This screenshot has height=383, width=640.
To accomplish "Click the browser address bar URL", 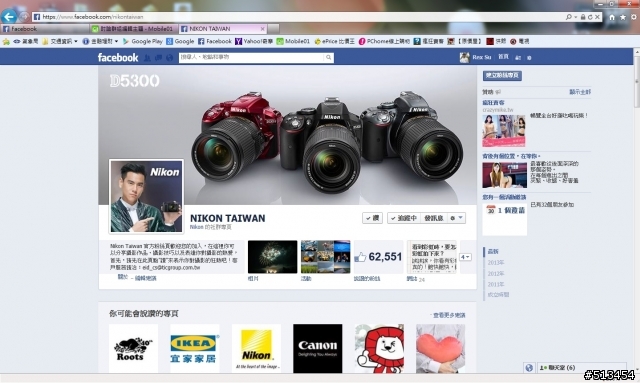I will click(x=93, y=17).
